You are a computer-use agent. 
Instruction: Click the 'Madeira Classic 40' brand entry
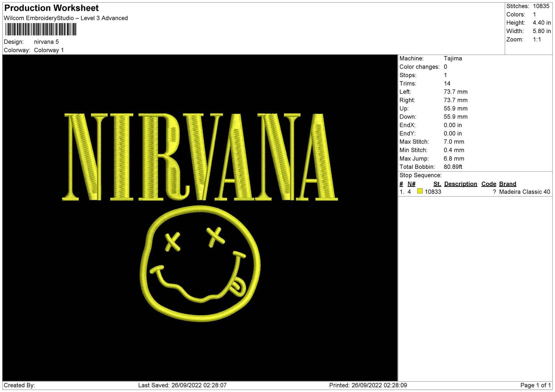[x=525, y=192]
